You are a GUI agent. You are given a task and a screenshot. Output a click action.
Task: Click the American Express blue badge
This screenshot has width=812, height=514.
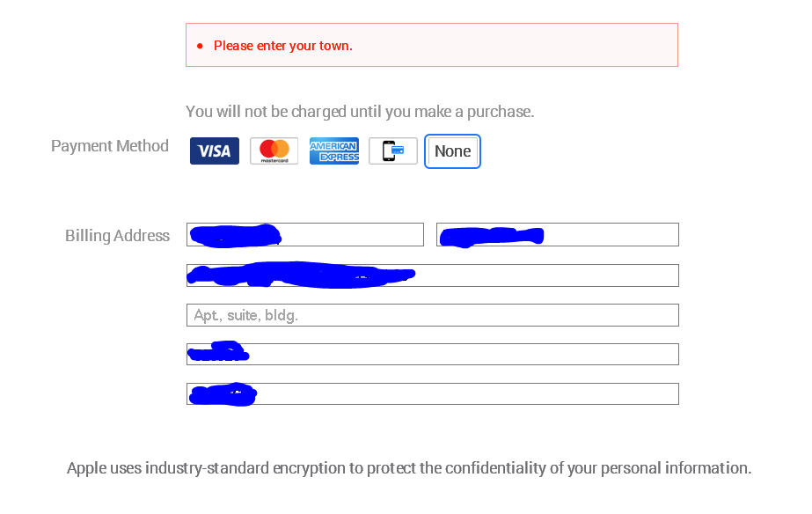click(333, 151)
